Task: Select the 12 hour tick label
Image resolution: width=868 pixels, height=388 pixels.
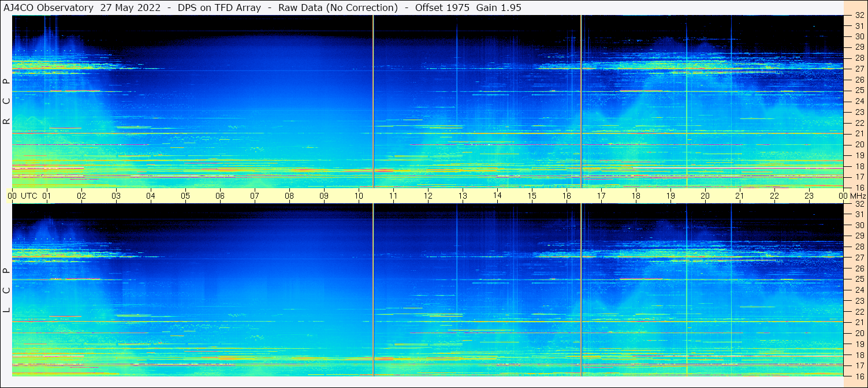Action: click(x=428, y=196)
